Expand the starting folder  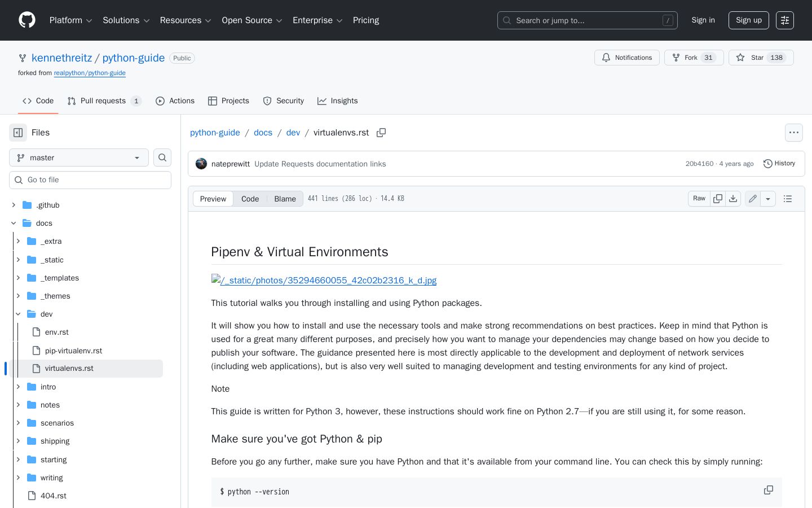point(18,459)
